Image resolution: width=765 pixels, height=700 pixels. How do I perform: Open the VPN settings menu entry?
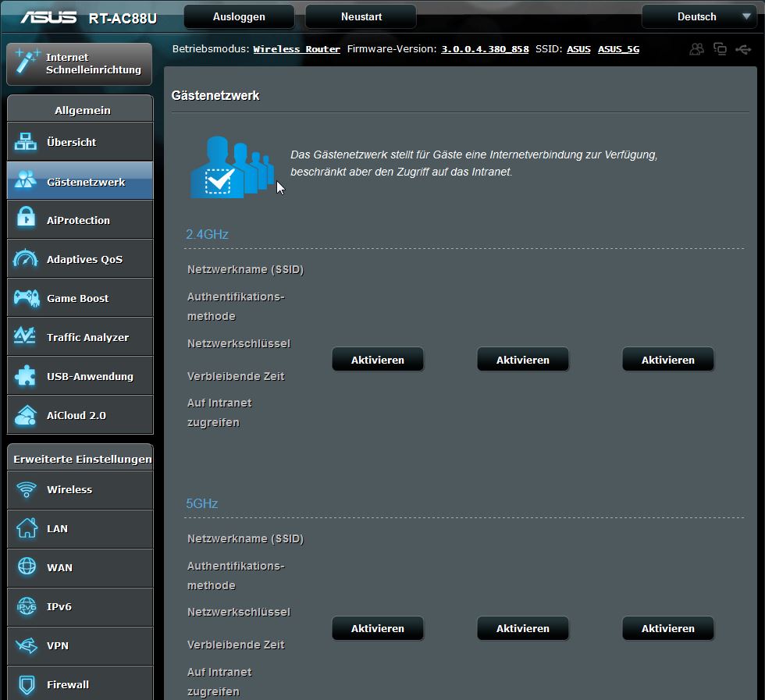80,646
